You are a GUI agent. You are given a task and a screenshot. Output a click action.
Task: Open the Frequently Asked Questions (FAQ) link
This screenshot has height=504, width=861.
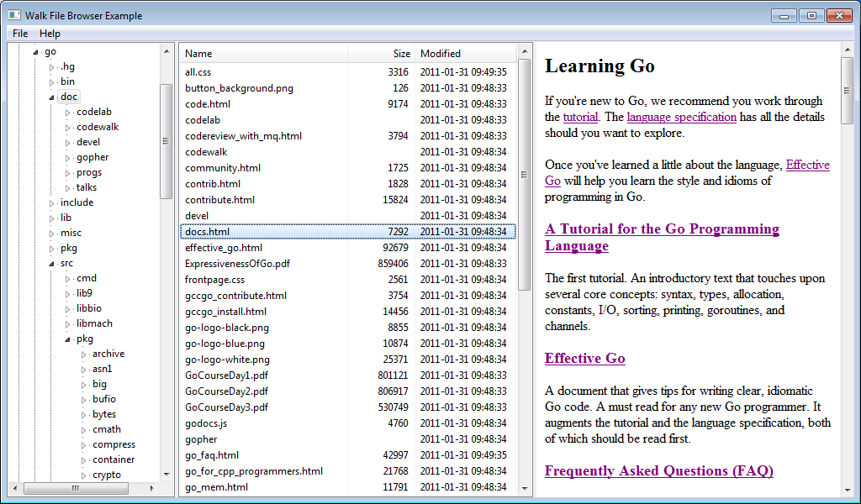(x=659, y=471)
